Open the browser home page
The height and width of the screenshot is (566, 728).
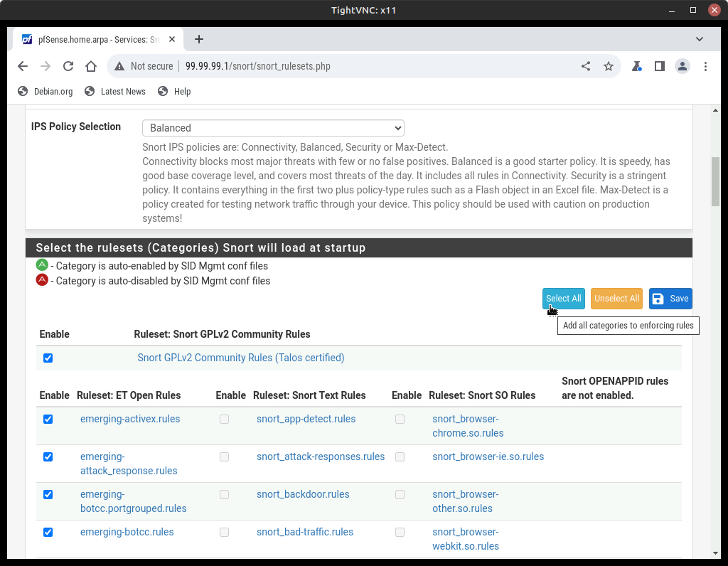pyautogui.click(x=91, y=66)
